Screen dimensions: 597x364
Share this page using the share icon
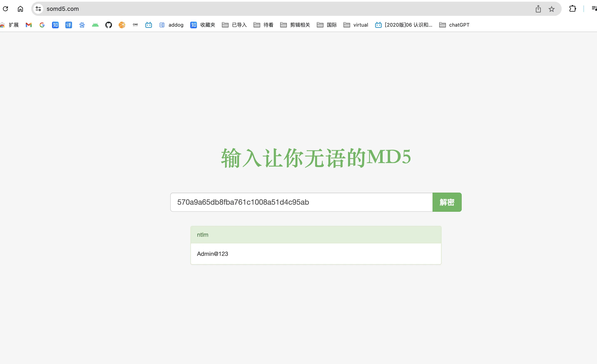pyautogui.click(x=538, y=9)
